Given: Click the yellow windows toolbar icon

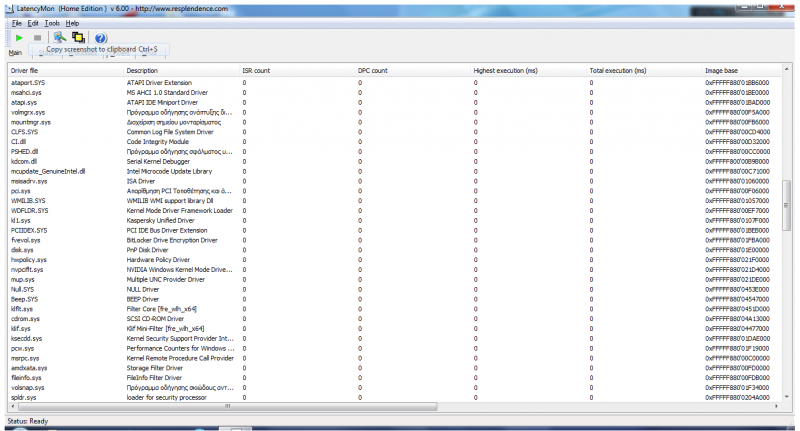Looking at the screenshot, I should [78, 38].
